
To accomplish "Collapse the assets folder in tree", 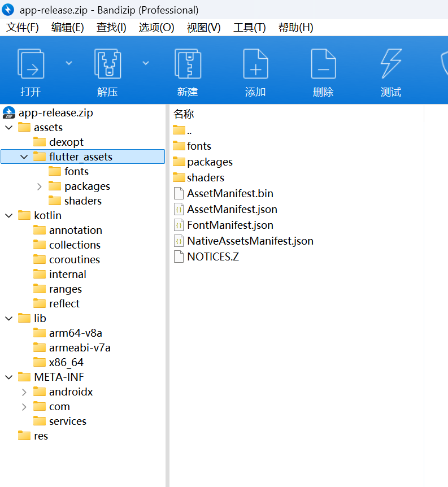I will tap(9, 128).
